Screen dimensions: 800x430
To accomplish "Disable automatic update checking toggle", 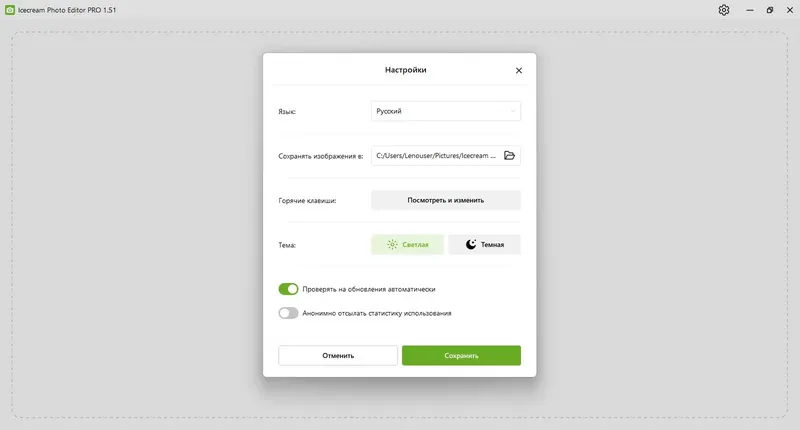I will pyautogui.click(x=288, y=289).
